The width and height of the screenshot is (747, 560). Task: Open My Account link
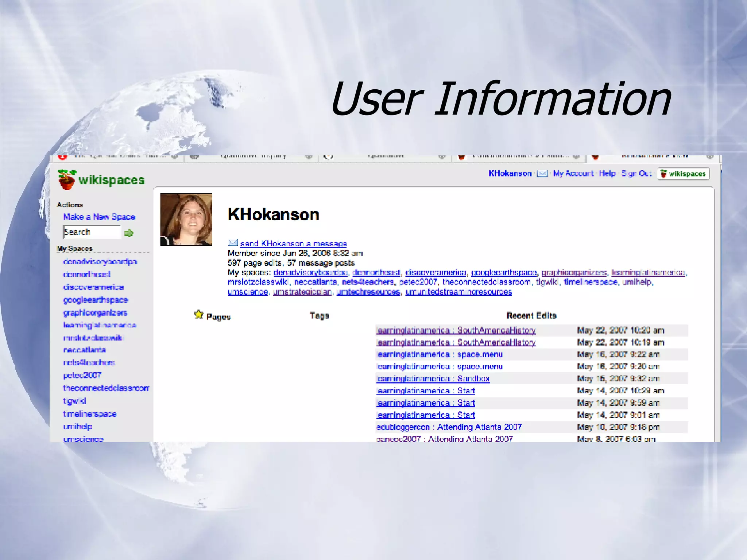pyautogui.click(x=573, y=174)
